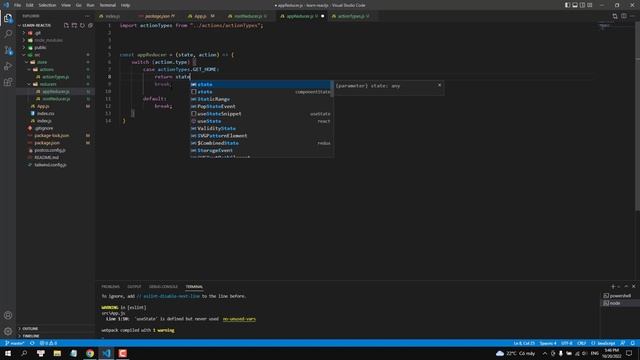Screen dimensions: 640x360
Task: Switch to the DEBUG CONSOLE panel tab
Action: (163, 287)
